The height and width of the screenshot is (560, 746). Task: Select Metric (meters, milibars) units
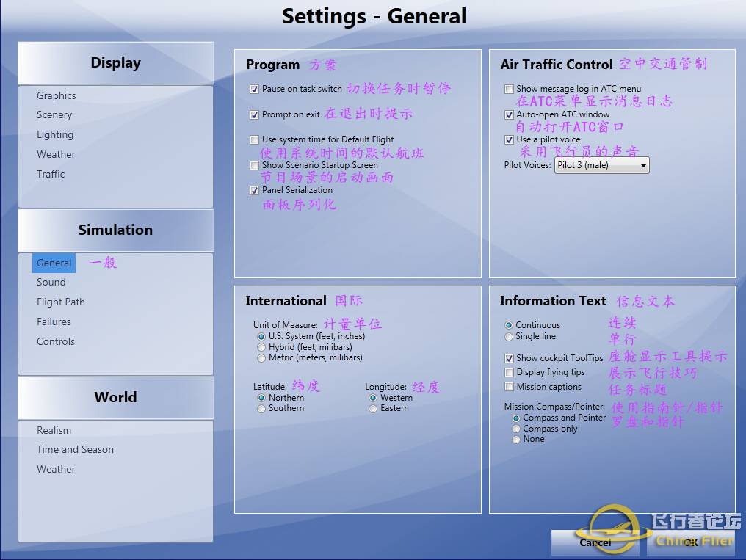(x=261, y=358)
